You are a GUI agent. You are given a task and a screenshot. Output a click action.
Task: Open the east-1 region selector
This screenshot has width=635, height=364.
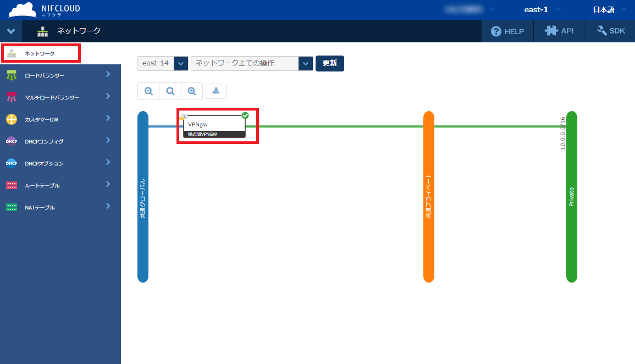(542, 9)
